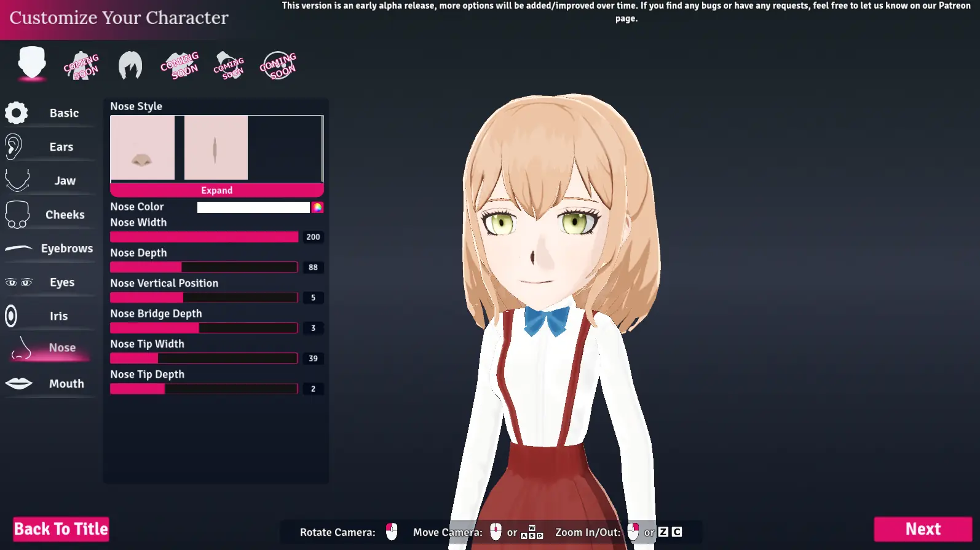The image size is (980, 550).
Task: Click the Iris icon
Action: coord(11,316)
